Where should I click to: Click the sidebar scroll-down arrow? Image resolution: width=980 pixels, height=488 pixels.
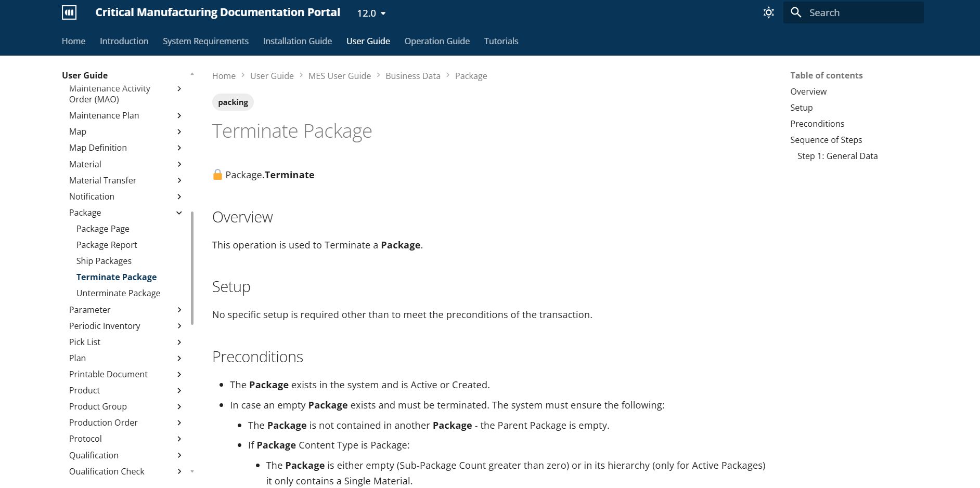[x=192, y=471]
